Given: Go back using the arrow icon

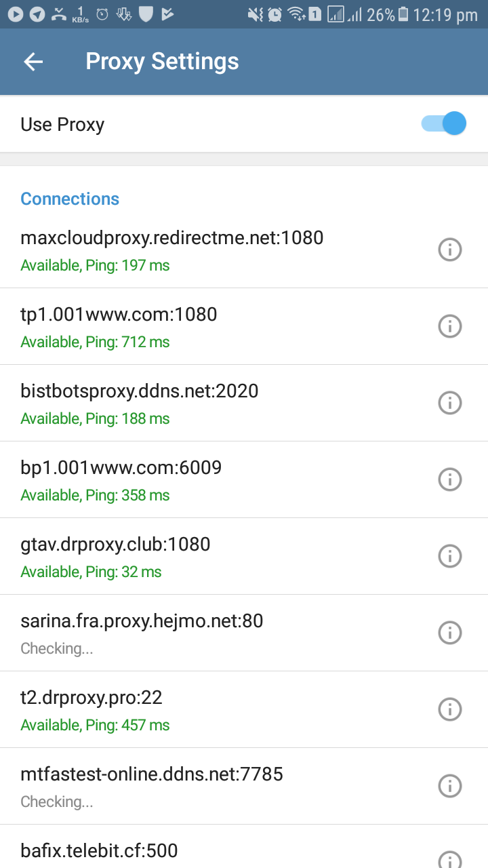Looking at the screenshot, I should tap(33, 62).
